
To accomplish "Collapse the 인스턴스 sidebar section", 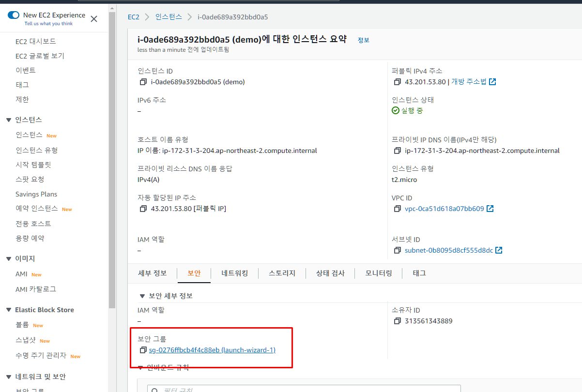I will pos(8,120).
